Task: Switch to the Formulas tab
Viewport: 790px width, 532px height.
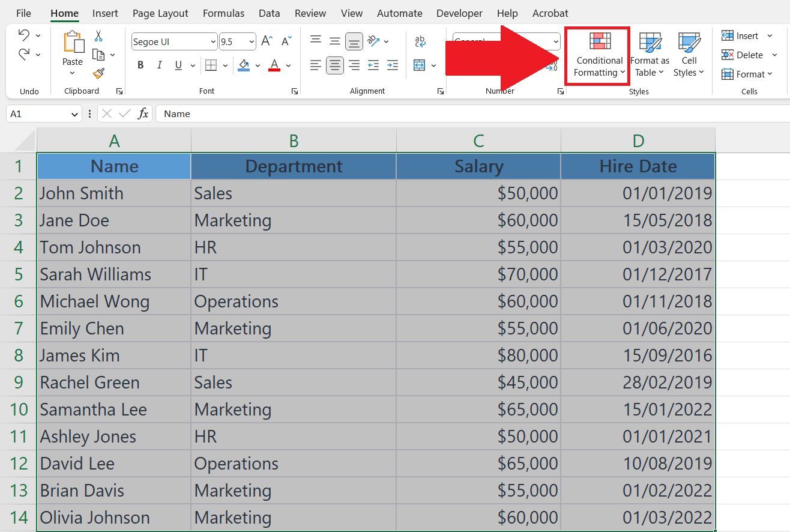Action: pyautogui.click(x=223, y=13)
